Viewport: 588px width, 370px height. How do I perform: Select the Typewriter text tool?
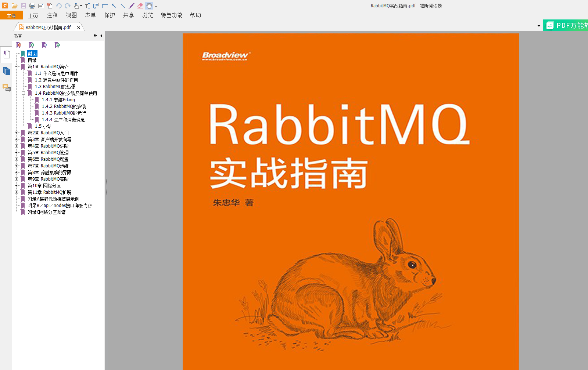(x=87, y=6)
